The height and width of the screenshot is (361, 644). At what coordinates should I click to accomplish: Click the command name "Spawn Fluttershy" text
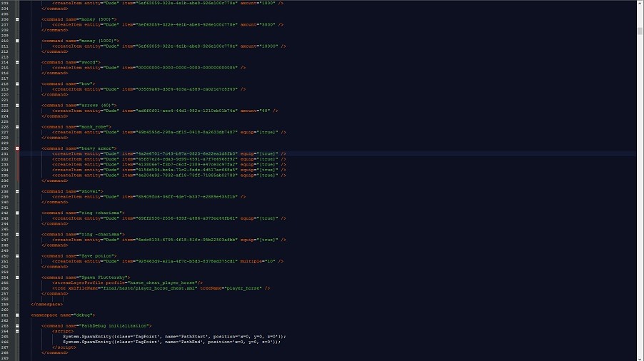click(x=104, y=278)
